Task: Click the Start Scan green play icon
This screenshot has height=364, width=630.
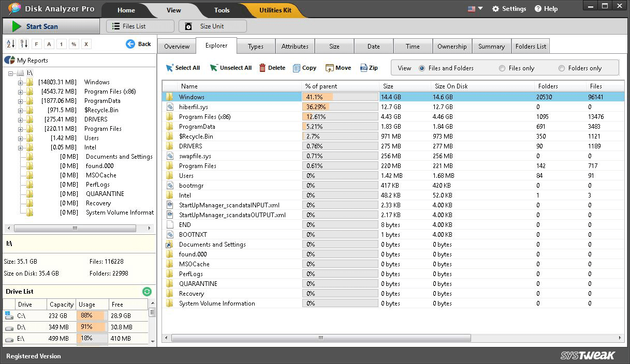Action: pos(17,26)
